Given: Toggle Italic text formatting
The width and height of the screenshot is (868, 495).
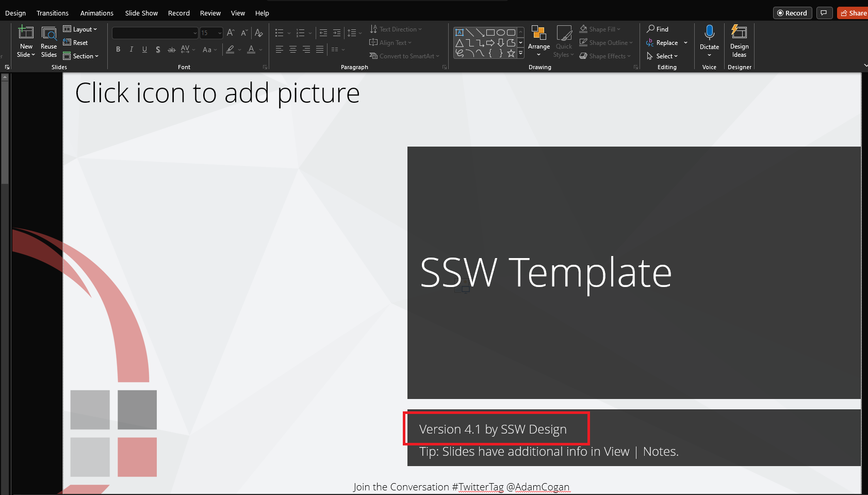Looking at the screenshot, I should [x=132, y=50].
